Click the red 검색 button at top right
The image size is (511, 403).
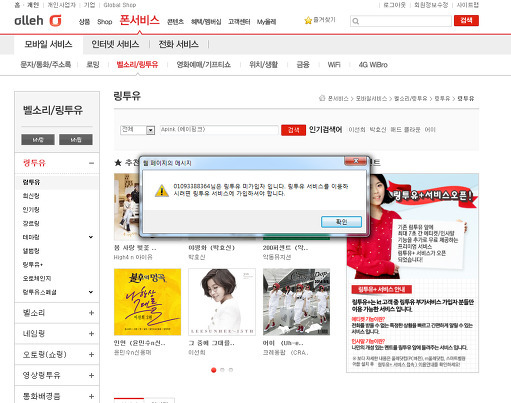(466, 21)
